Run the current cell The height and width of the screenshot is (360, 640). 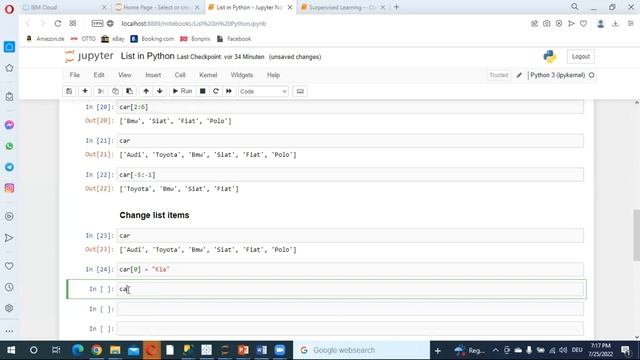(x=182, y=91)
